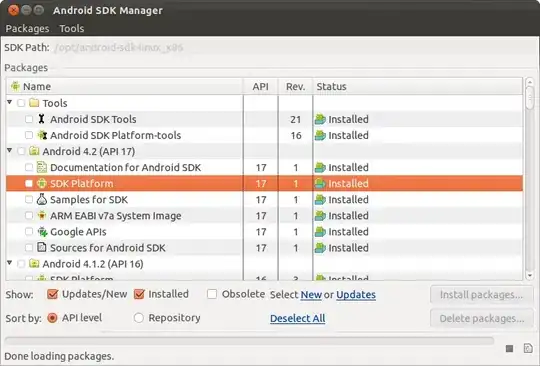Check the highlighted SDK Platform checkbox

(29, 184)
